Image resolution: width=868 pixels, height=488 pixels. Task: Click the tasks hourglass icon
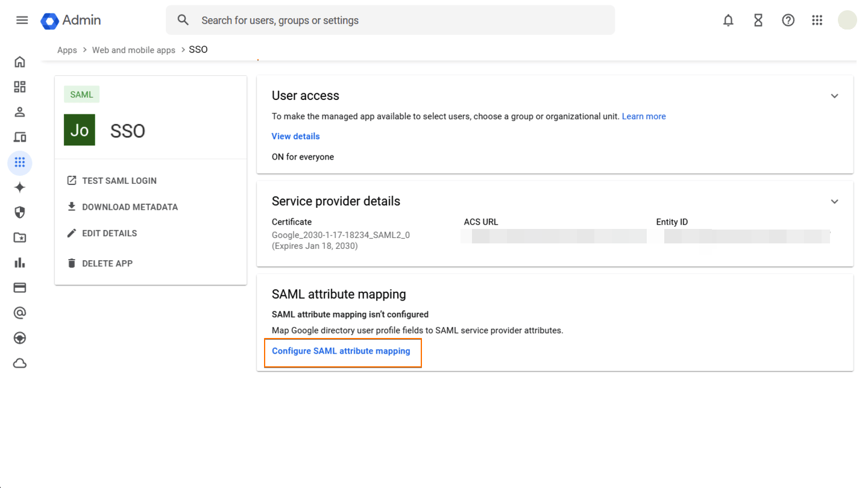[x=758, y=20]
